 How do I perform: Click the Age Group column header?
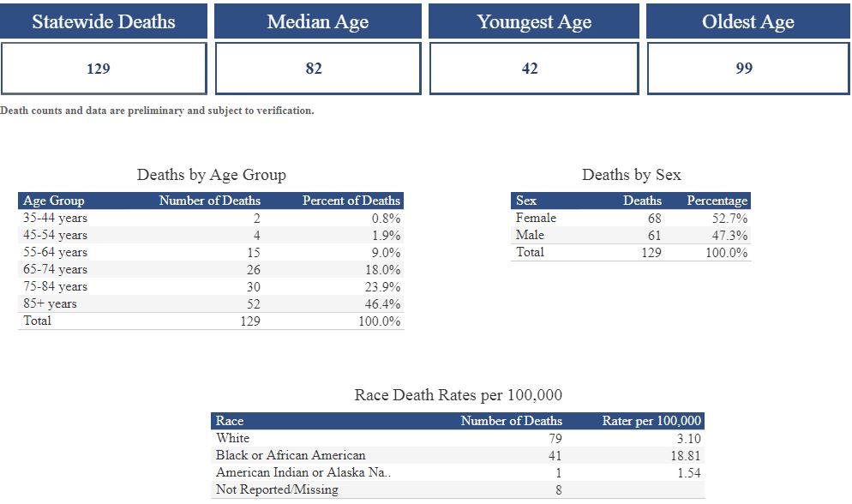coord(54,201)
